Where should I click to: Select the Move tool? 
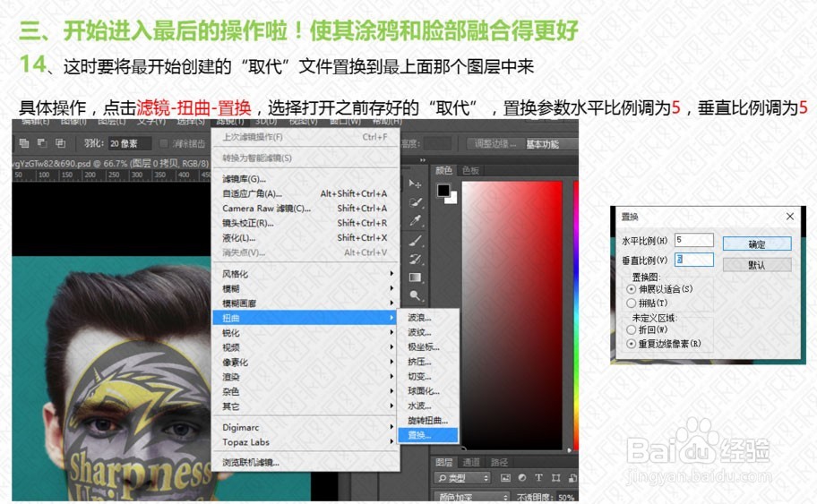point(415,184)
